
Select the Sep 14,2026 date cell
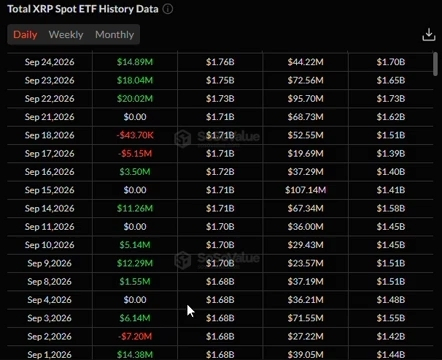(50, 208)
